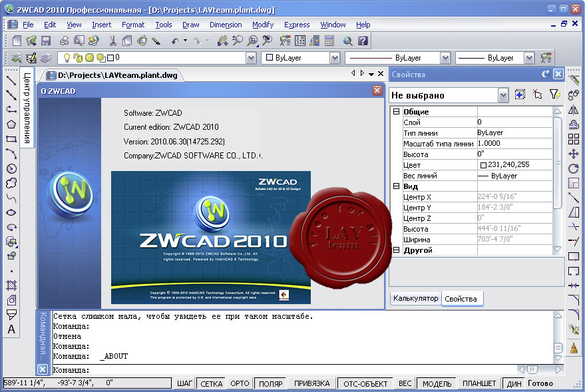Click the Print icon in toolbar

[64, 41]
